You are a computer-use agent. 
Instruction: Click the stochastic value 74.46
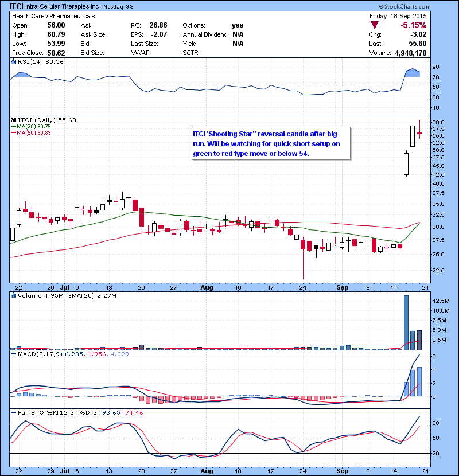[134, 413]
